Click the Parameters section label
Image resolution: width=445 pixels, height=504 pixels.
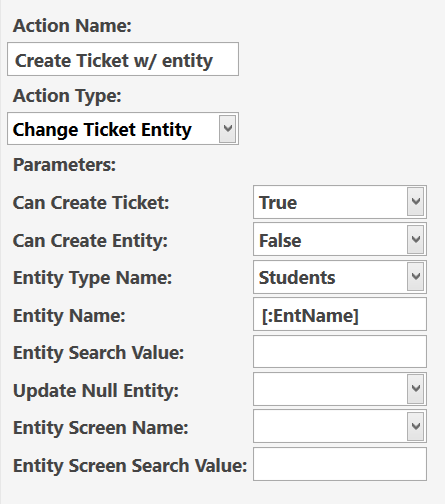64,165
